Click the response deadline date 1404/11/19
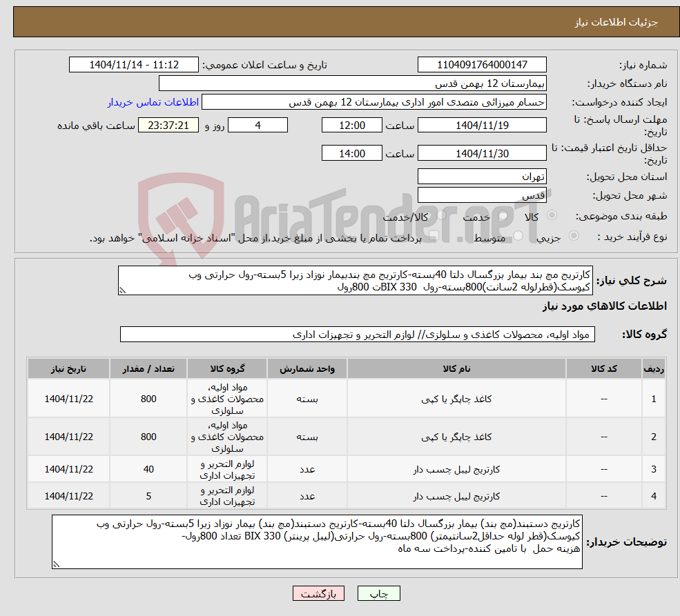 click(x=482, y=125)
